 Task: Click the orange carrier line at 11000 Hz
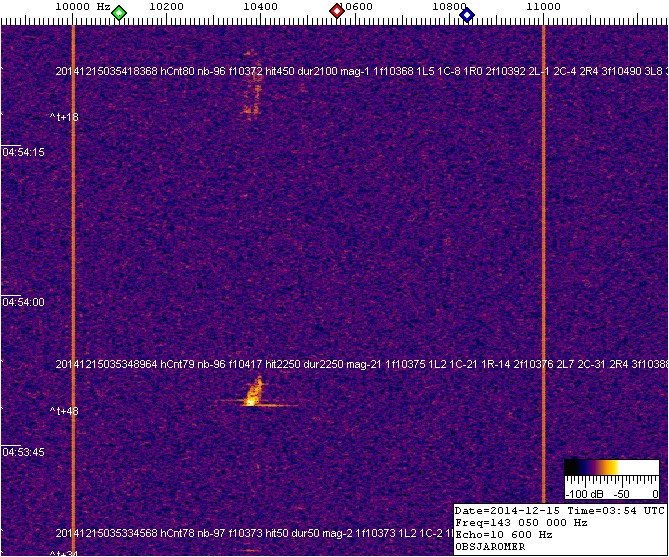point(543,250)
